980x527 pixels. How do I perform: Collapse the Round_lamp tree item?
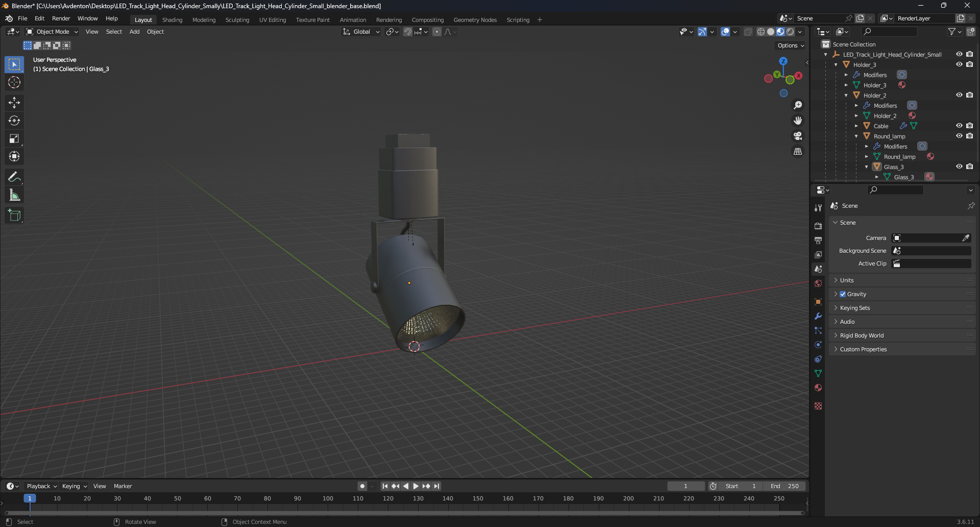(856, 136)
